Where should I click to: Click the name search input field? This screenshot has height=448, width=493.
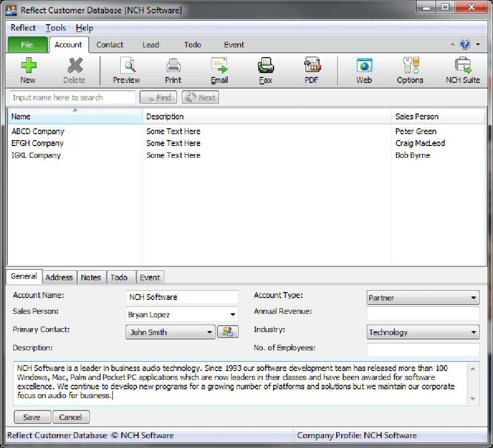72,98
